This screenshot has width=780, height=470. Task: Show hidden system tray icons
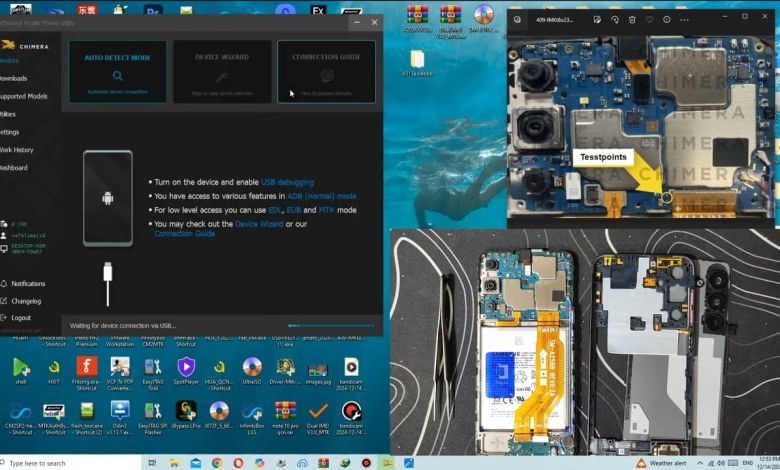700,463
